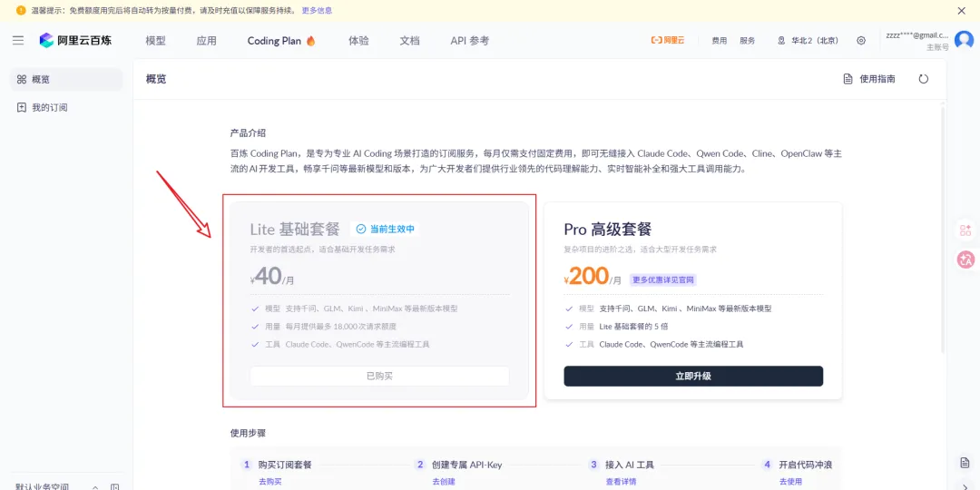Switch to the Coding Plan tab
The image size is (980, 490).
[281, 41]
